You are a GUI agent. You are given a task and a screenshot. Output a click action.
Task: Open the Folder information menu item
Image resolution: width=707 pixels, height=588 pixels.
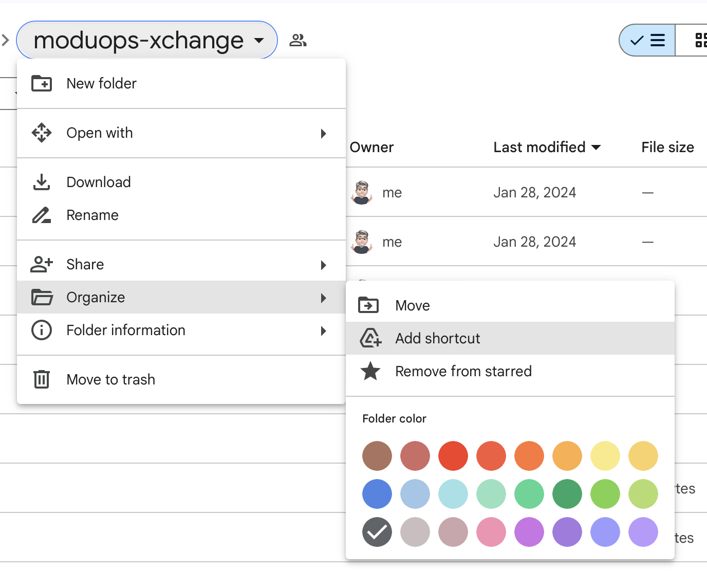tap(126, 330)
